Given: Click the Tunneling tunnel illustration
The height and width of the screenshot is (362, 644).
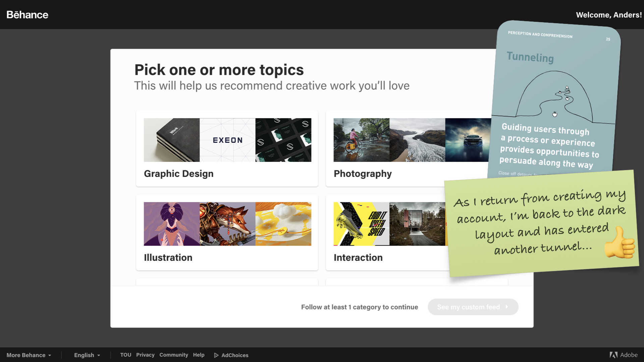Looking at the screenshot, I should point(554,97).
